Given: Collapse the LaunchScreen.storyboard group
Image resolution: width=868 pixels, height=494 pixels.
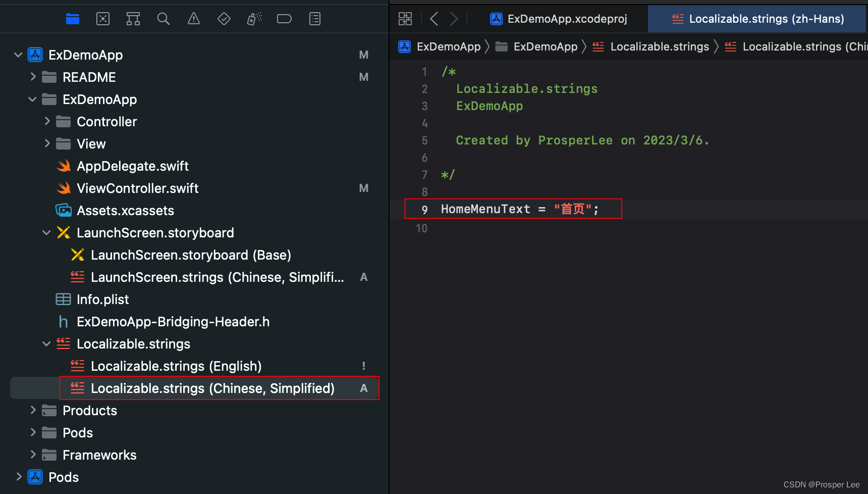Looking at the screenshot, I should [46, 232].
